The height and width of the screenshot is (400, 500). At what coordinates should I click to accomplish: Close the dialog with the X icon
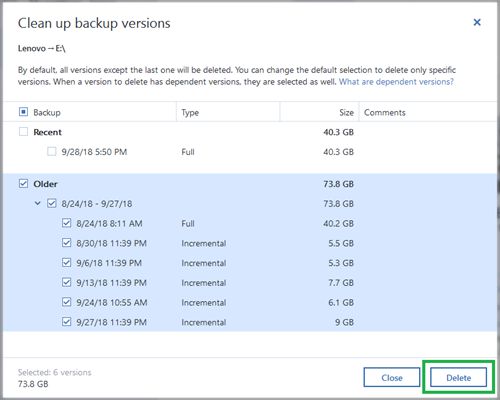[477, 22]
